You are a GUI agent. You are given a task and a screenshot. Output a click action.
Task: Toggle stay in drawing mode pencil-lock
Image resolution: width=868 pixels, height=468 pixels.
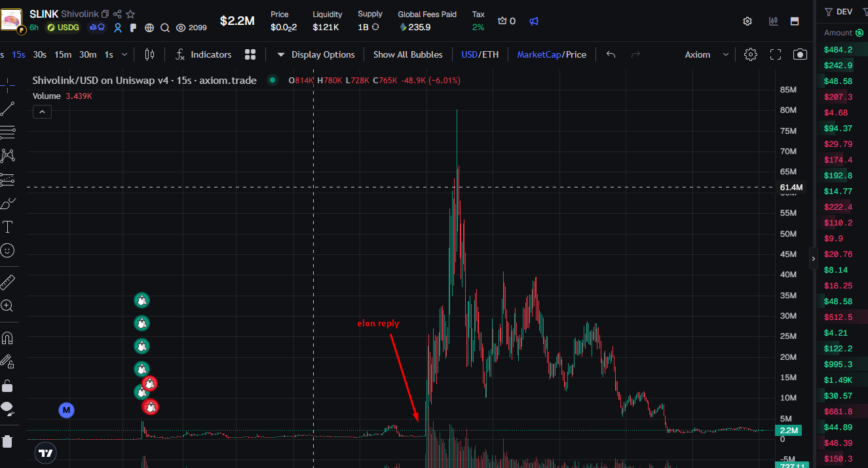(7, 362)
